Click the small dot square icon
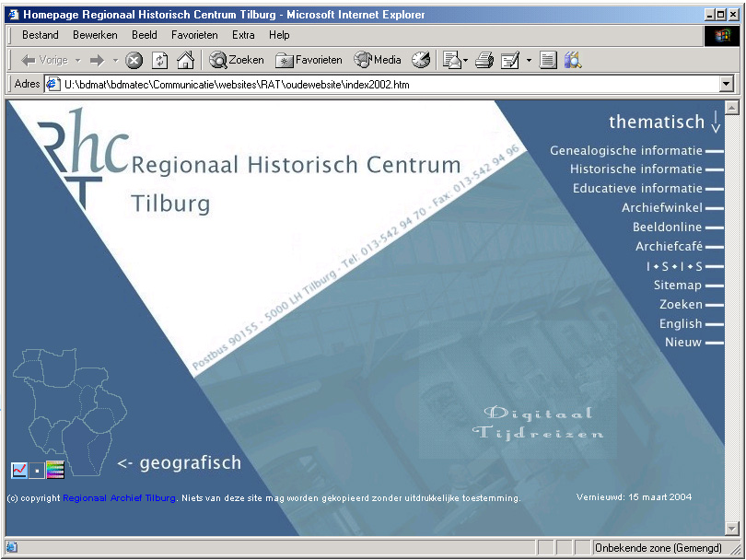This screenshot has height=560, width=746. point(37,470)
